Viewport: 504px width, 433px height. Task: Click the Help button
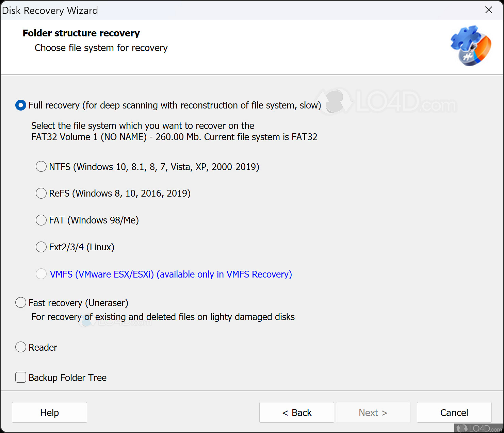[49, 412]
